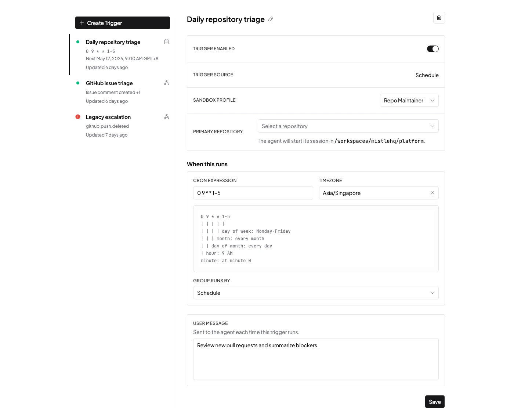Click webhook icon on Legacy escalation

pyautogui.click(x=167, y=117)
